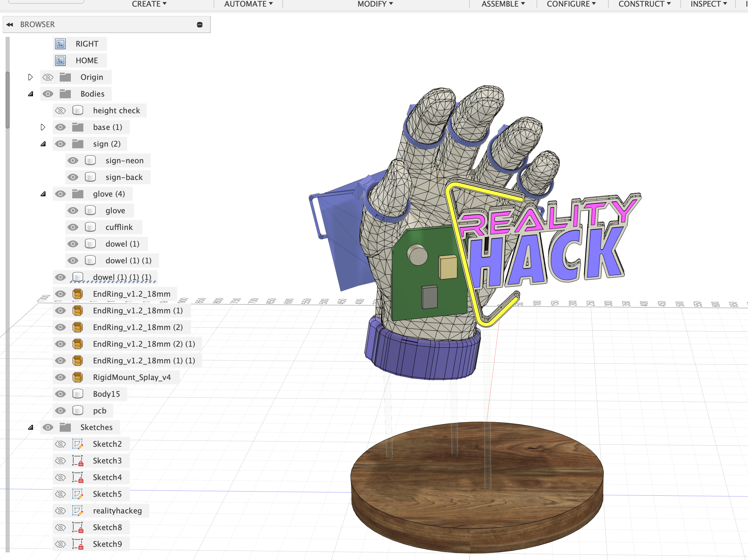Toggle visibility of the Sketches folder
The width and height of the screenshot is (748, 560).
pyautogui.click(x=48, y=427)
